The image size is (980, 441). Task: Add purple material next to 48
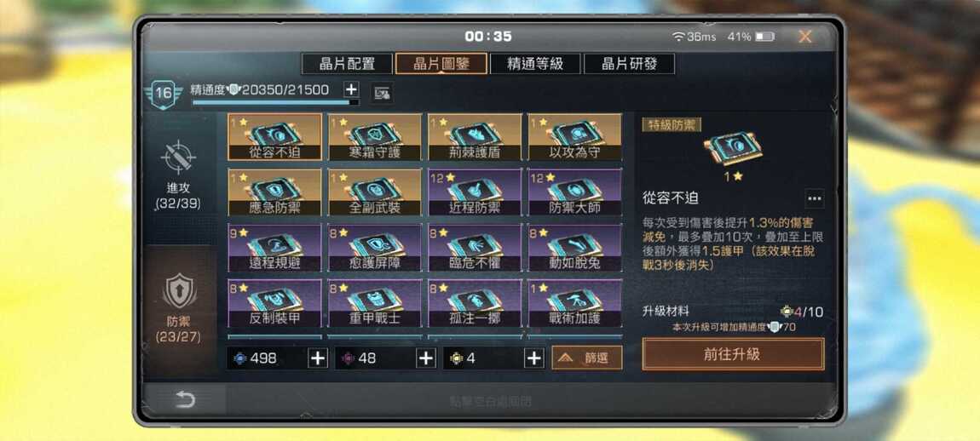pos(425,358)
